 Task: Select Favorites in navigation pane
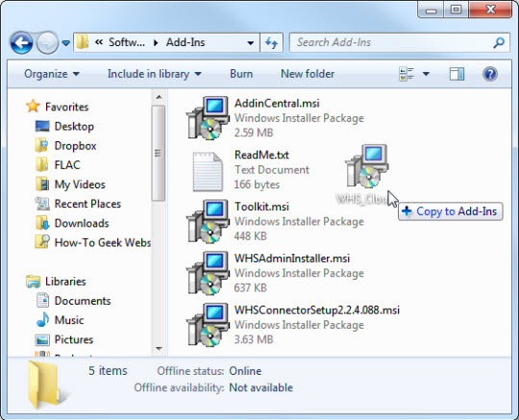click(x=67, y=107)
